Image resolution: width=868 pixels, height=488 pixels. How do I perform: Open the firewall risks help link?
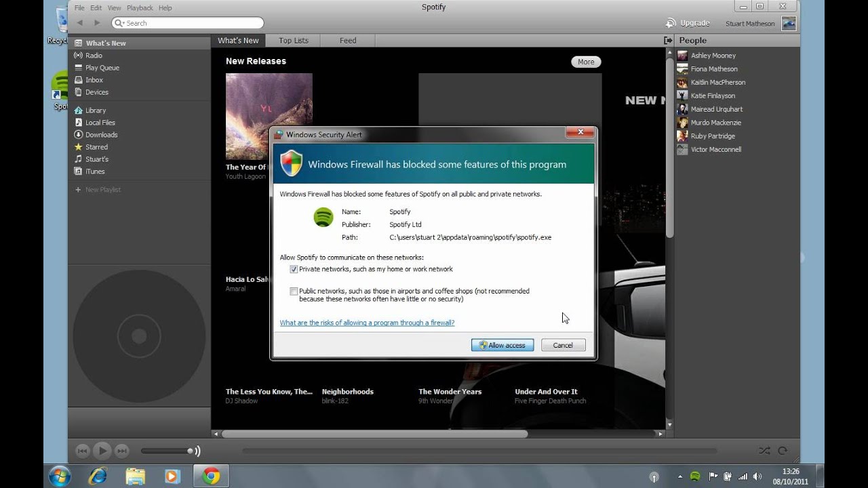(x=367, y=323)
